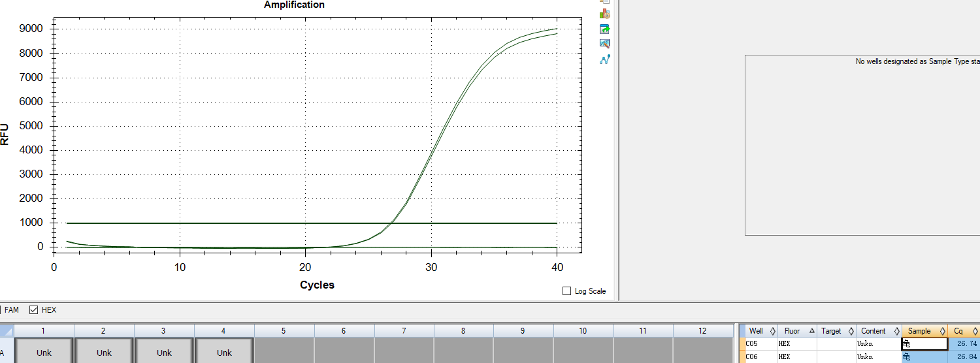Click the Cycles axis label

point(317,285)
